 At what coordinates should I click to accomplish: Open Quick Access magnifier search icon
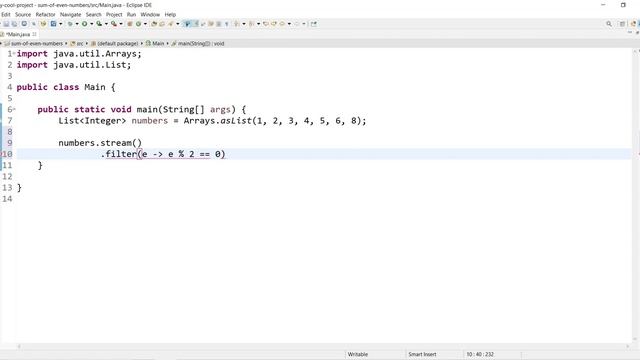[x=609, y=24]
